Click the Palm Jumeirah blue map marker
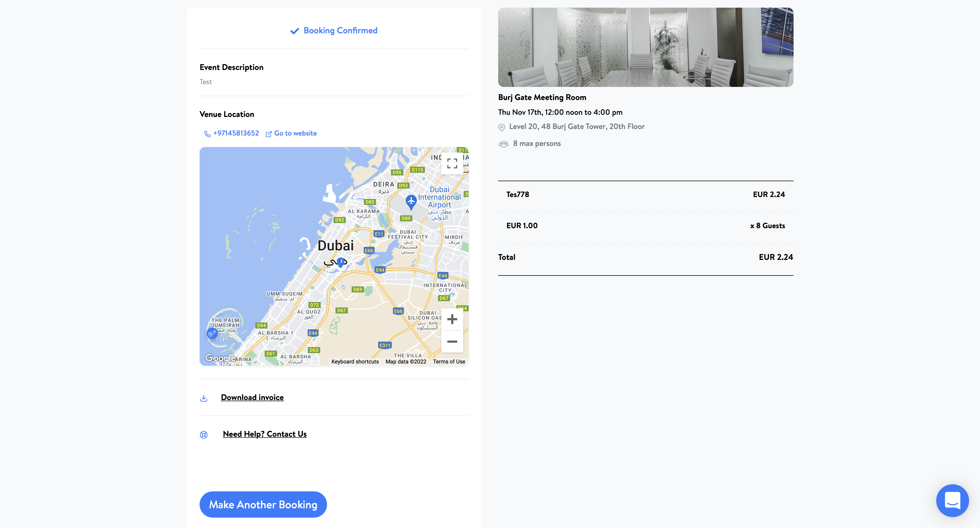The height and width of the screenshot is (528, 980). pos(212,334)
